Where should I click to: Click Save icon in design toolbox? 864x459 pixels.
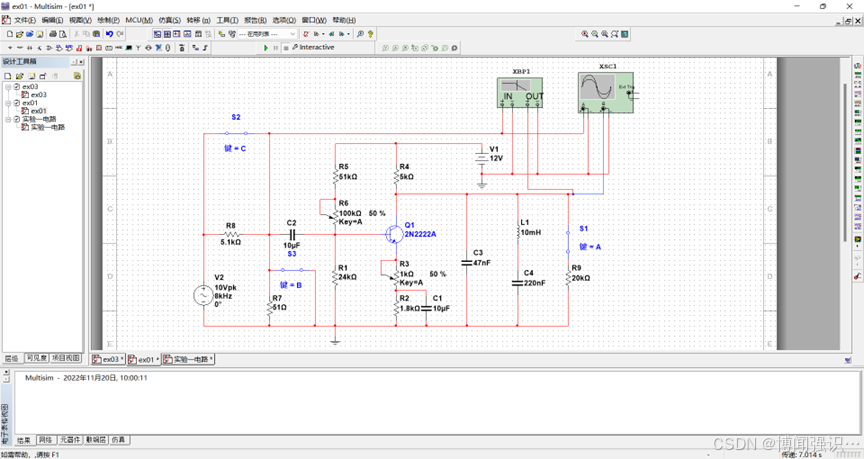[x=31, y=76]
